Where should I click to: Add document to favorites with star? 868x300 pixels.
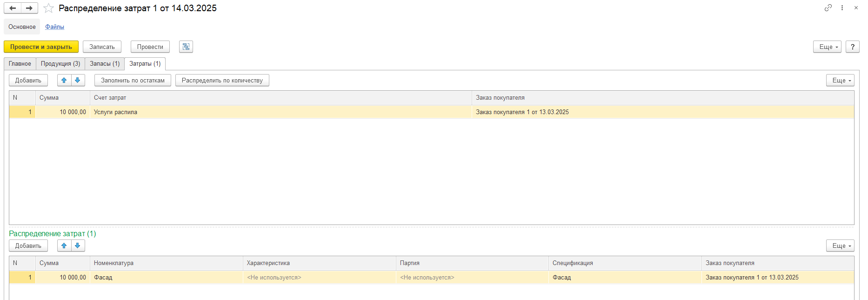tap(48, 8)
